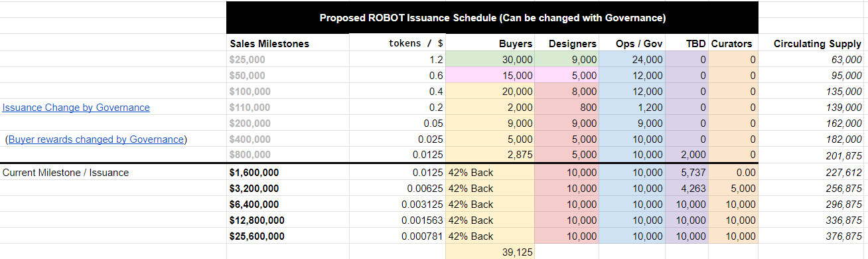The image size is (868, 259).
Task: Click the Ops / Gov cell showing 24,000
Action: pos(633,60)
